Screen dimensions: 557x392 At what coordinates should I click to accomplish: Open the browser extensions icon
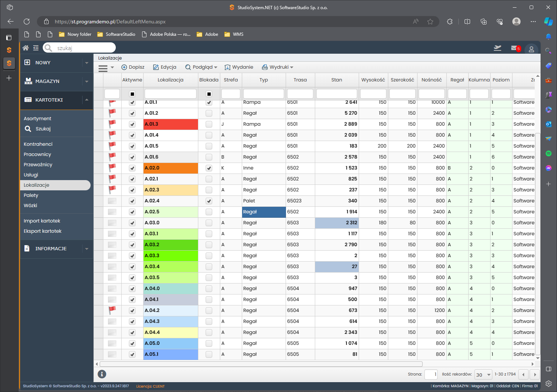pyautogui.click(x=450, y=22)
